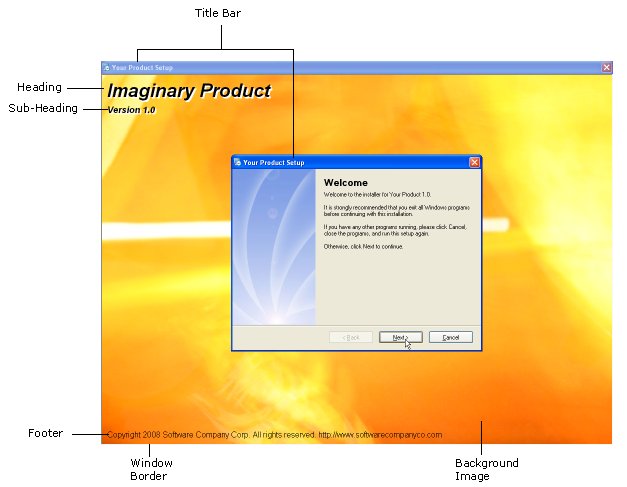Click the inner dialog's Your Product Setup title text

(x=274, y=162)
